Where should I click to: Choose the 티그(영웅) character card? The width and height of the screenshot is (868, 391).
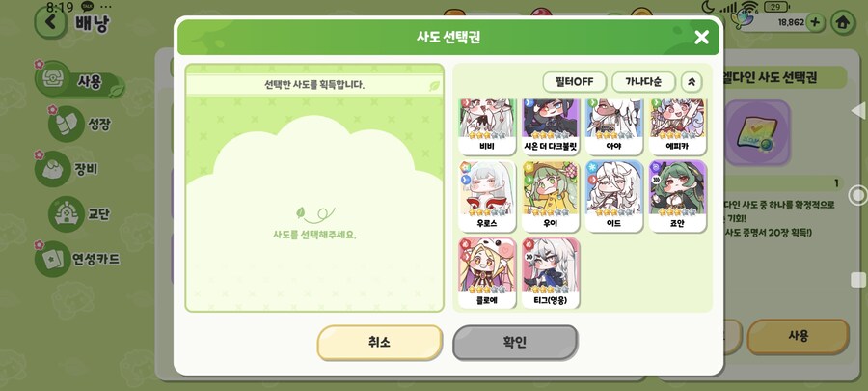point(551,272)
